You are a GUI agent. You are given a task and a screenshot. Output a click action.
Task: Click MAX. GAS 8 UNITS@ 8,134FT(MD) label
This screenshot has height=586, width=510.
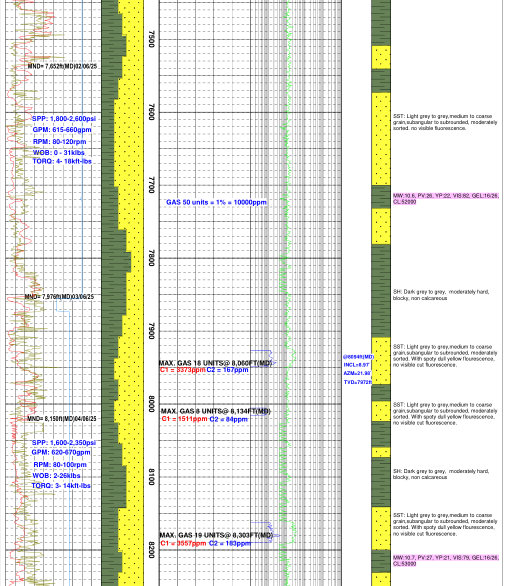[216, 411]
